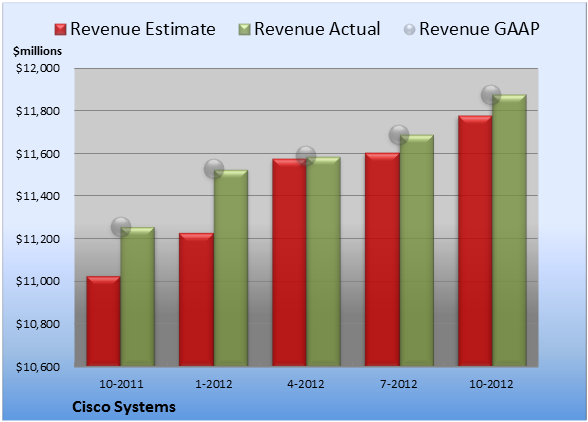Select the red estimate bar for 7-2012
Screen dimensions: 588x422
[382, 260]
